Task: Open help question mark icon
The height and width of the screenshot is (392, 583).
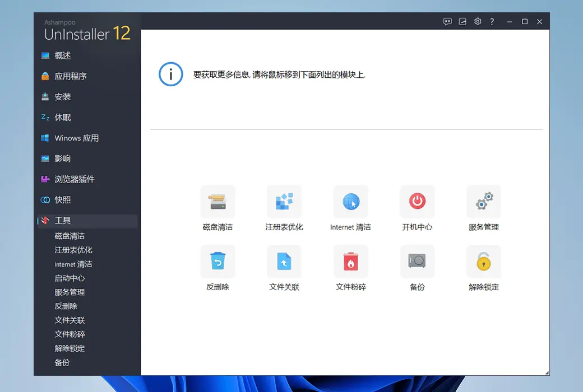Action: [x=492, y=21]
